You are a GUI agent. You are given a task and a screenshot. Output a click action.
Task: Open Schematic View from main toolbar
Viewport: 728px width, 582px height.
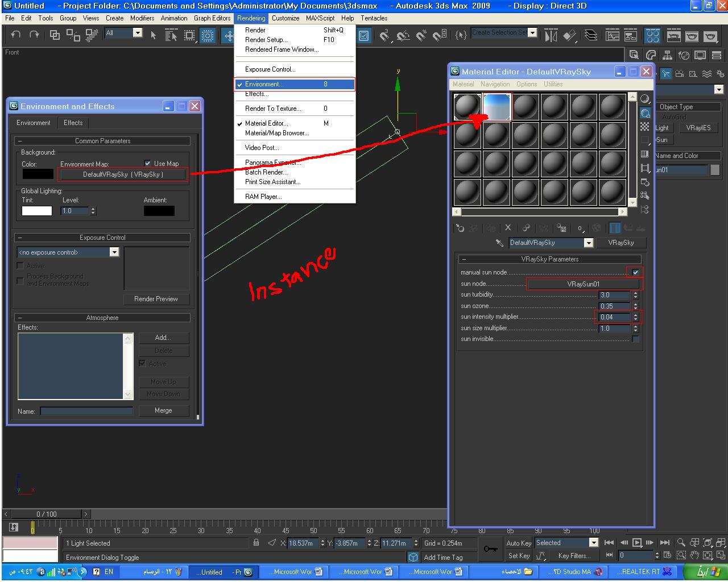[631, 36]
